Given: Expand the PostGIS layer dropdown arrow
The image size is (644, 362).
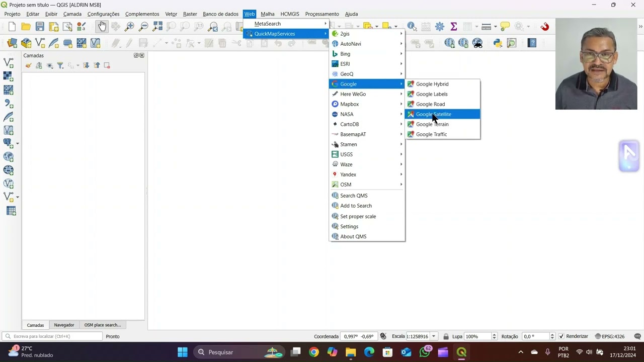Looking at the screenshot, I should pyautogui.click(x=18, y=144).
